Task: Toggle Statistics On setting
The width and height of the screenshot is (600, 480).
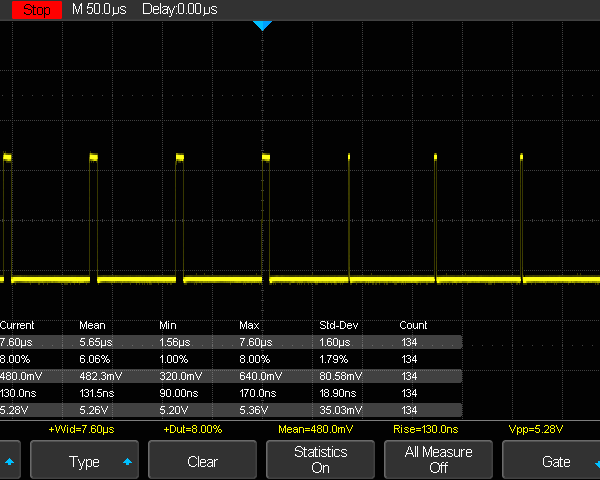Action: (320, 461)
